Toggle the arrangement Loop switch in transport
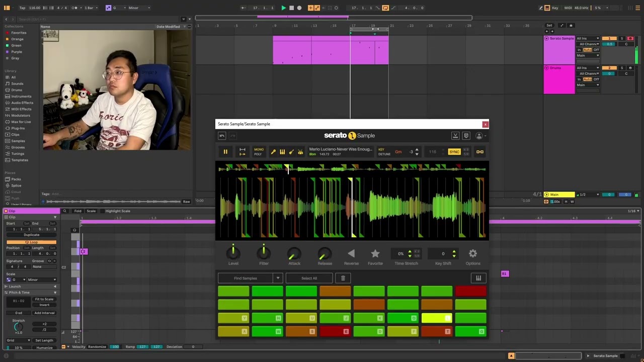This screenshot has height=362, width=644. coord(385,8)
